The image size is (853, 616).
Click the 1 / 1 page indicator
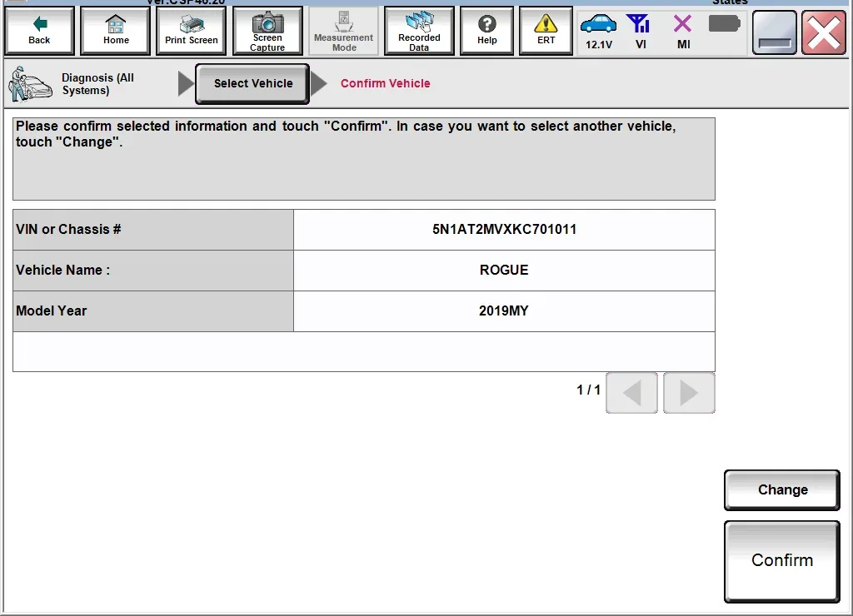(x=588, y=390)
